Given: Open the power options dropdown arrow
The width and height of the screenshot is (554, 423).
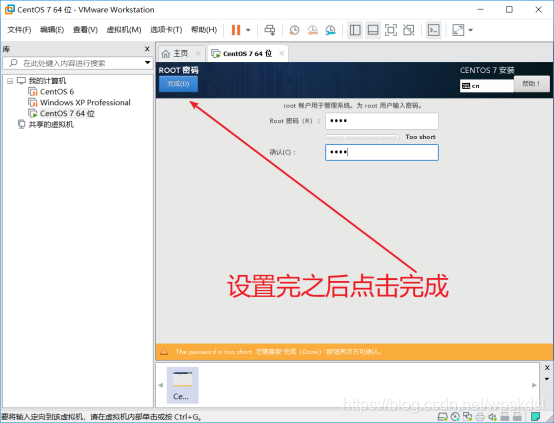Looking at the screenshot, I should (248, 30).
